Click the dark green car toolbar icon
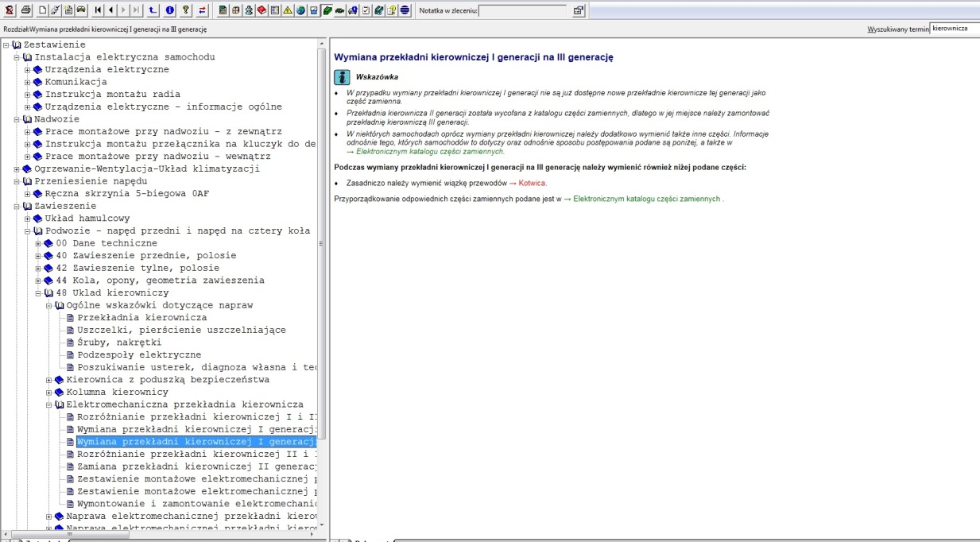980x542 pixels. coord(339,10)
